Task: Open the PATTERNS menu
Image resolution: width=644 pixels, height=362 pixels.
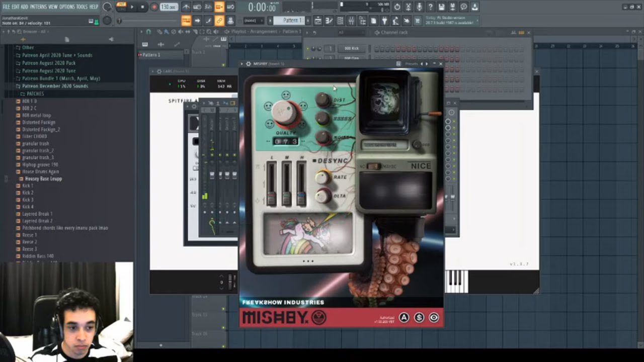Action: pos(38,7)
